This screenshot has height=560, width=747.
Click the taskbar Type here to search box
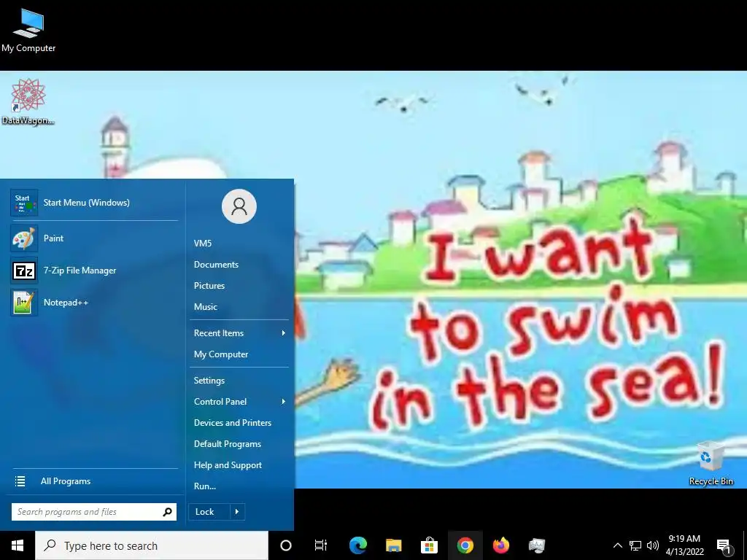pyautogui.click(x=152, y=545)
